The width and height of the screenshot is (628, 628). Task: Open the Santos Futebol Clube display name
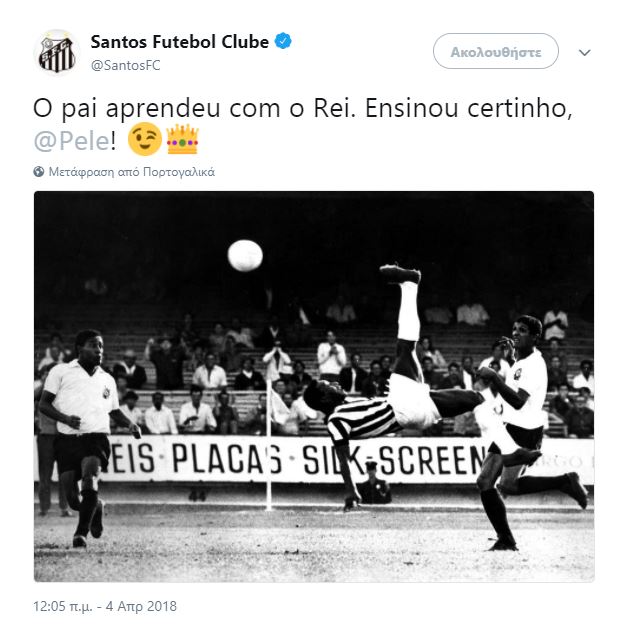(180, 42)
